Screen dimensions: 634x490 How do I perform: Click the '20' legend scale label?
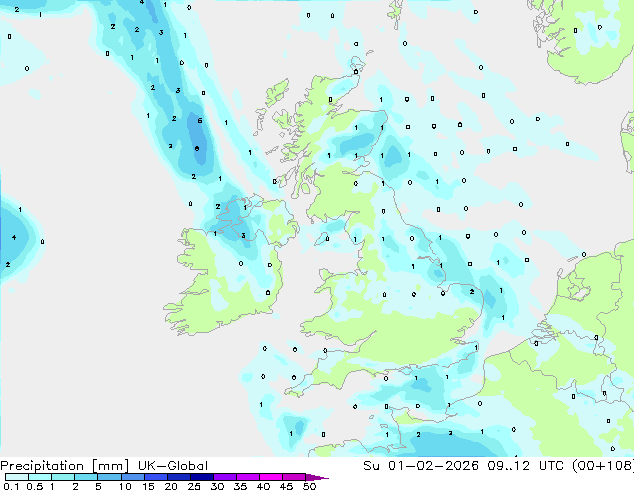tap(171, 486)
